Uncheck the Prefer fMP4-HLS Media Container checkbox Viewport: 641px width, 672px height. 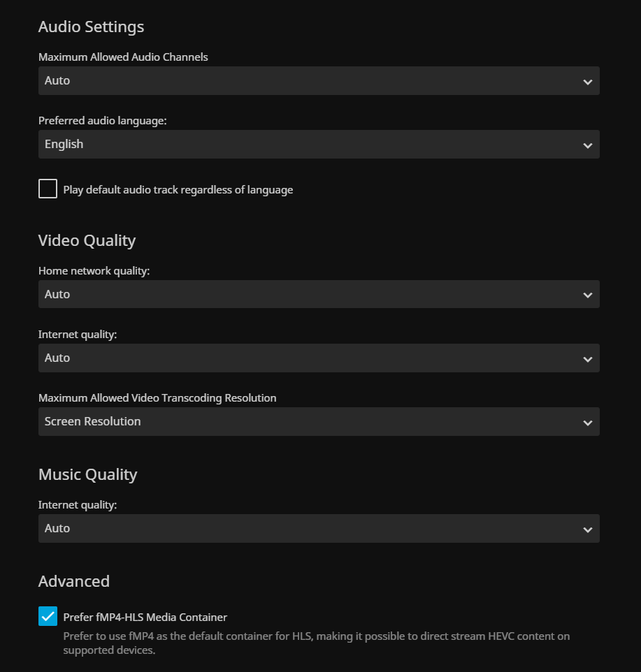point(48,617)
